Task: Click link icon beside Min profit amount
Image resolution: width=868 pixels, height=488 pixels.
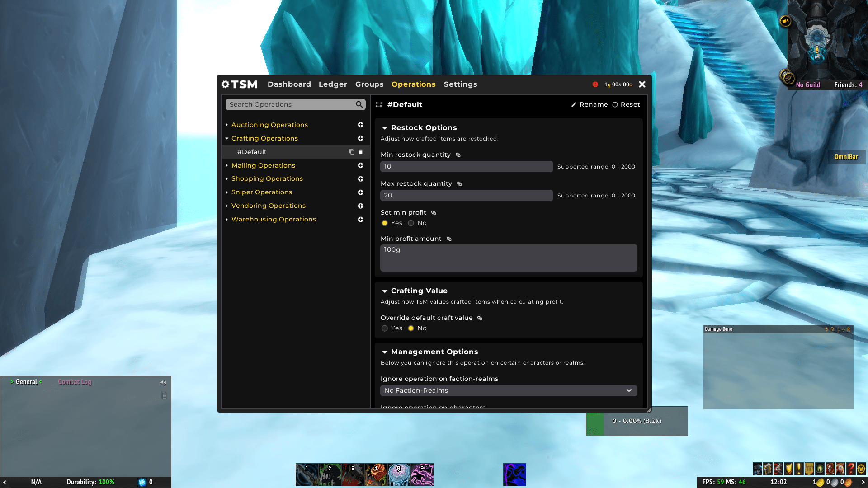Action: tap(449, 239)
